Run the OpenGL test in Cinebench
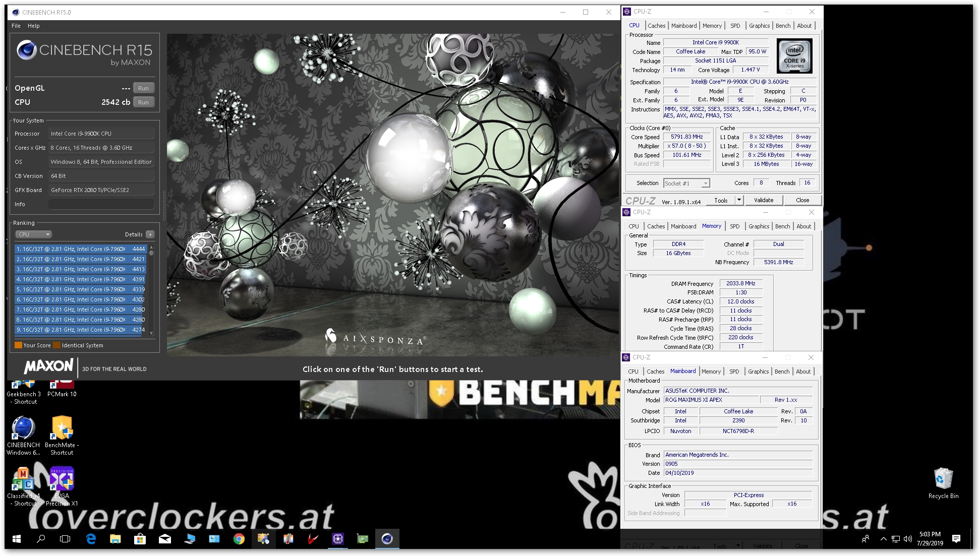980x556 pixels. pos(143,88)
